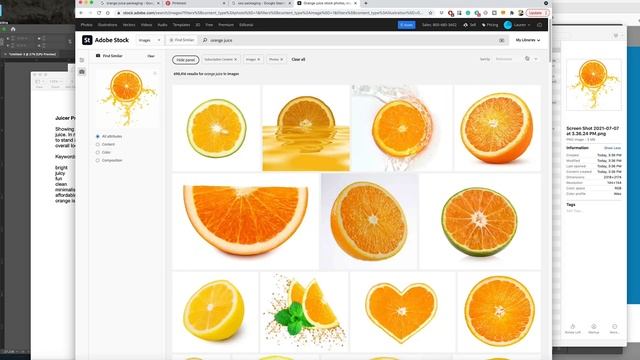Open Vectors in the top navigation

tap(129, 25)
